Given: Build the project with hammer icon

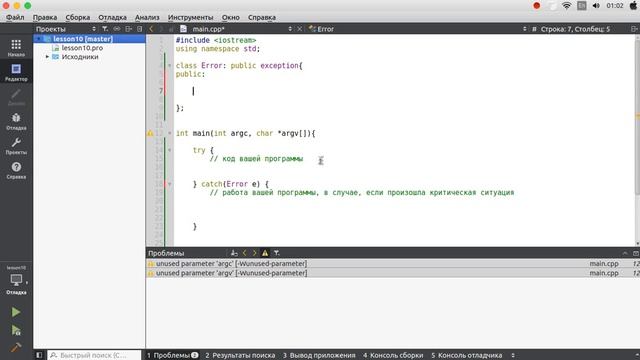Looking at the screenshot, I should click(16, 347).
